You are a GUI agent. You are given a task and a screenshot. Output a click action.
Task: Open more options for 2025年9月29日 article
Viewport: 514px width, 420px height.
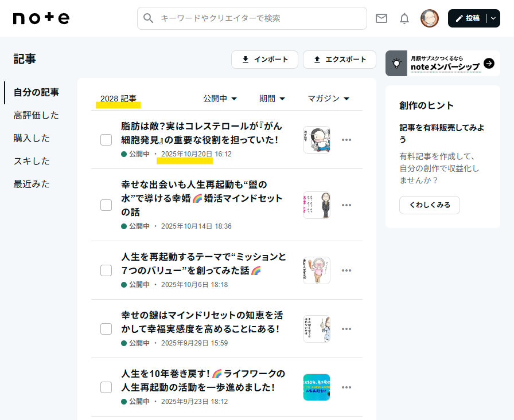pos(346,329)
